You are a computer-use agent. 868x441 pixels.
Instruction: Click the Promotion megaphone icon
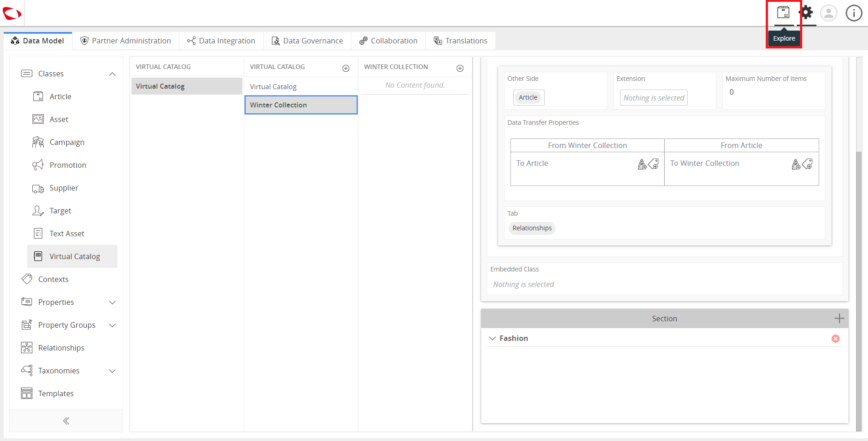click(38, 165)
